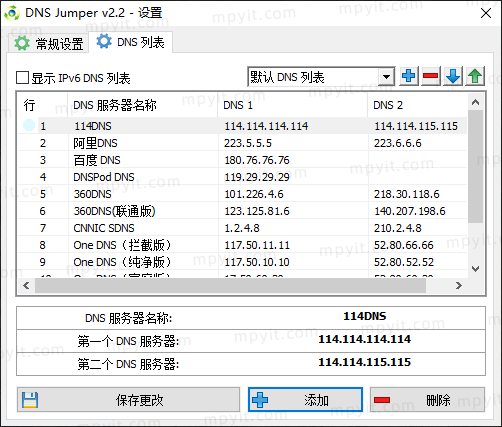502x427 pixels.
Task: Click the DNS 服务器名称 value 114DNS field
Action: coord(365,316)
